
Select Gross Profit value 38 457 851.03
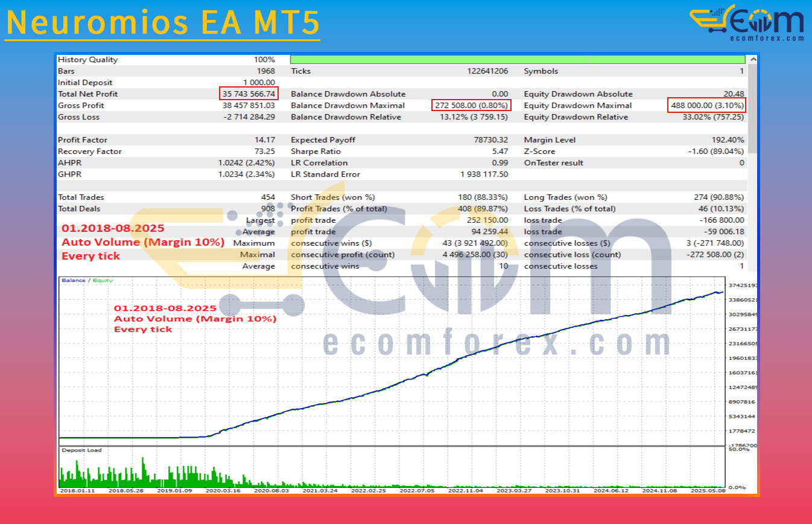click(249, 106)
